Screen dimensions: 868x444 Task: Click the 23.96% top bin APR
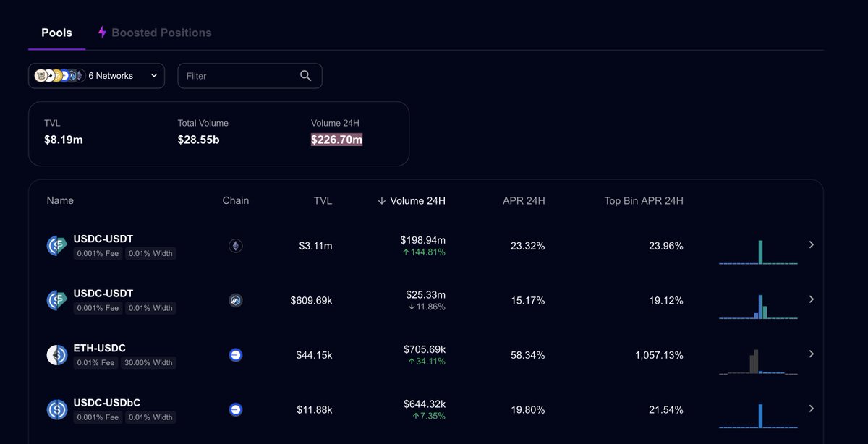(665, 246)
